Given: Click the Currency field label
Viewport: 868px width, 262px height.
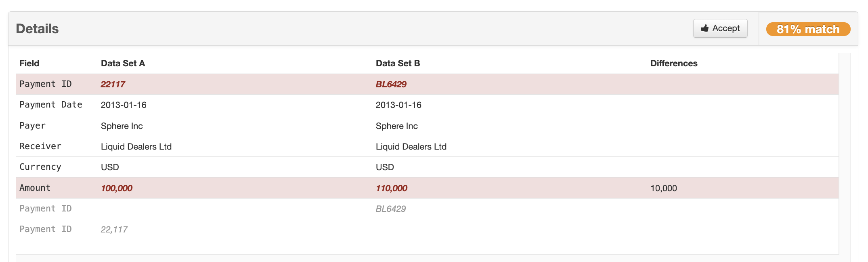Looking at the screenshot, I should pos(40,167).
